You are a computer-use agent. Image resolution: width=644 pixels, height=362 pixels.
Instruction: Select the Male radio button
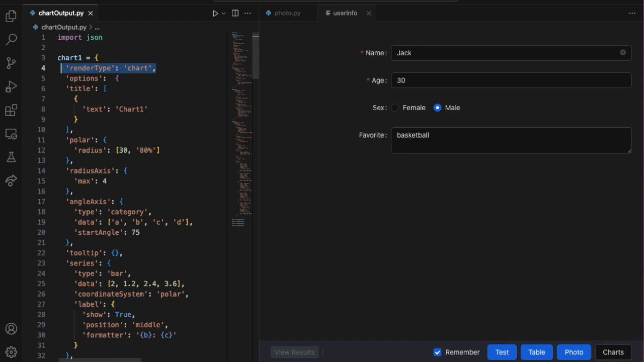437,108
